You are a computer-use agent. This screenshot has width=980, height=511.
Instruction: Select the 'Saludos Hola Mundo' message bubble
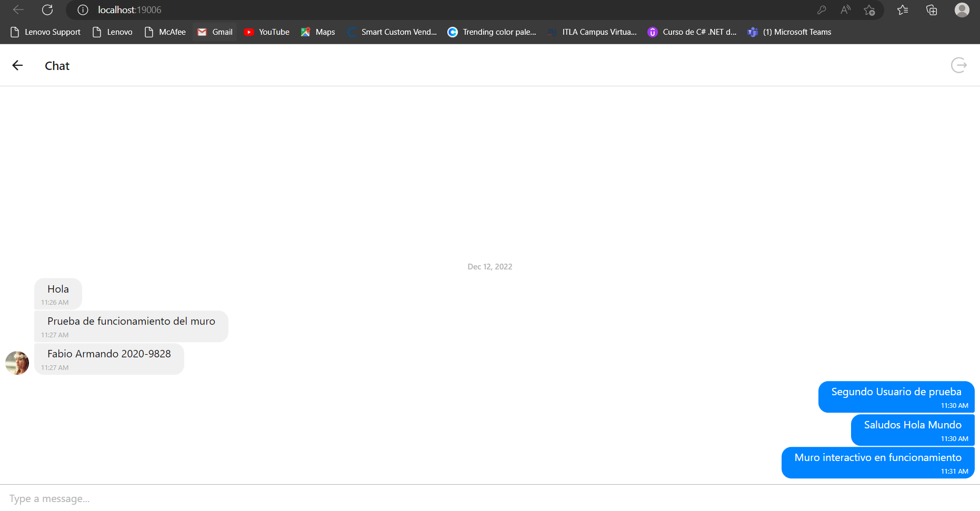coord(912,429)
